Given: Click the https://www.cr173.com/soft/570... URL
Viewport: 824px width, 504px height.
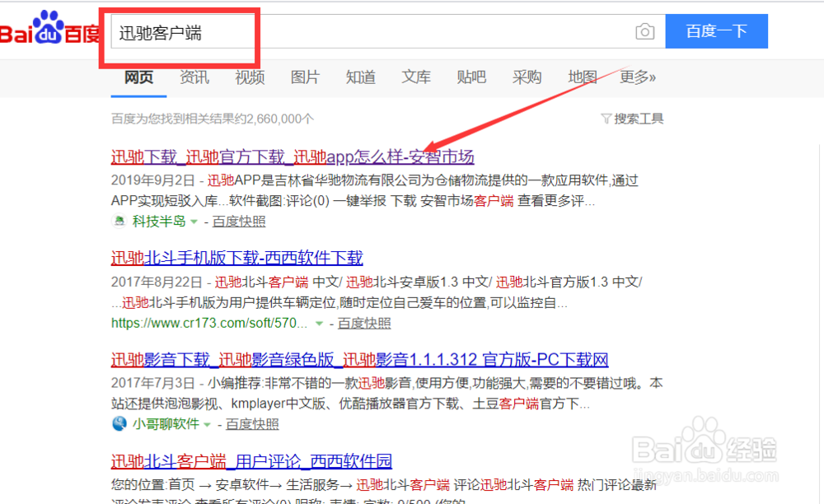Looking at the screenshot, I should click(209, 323).
